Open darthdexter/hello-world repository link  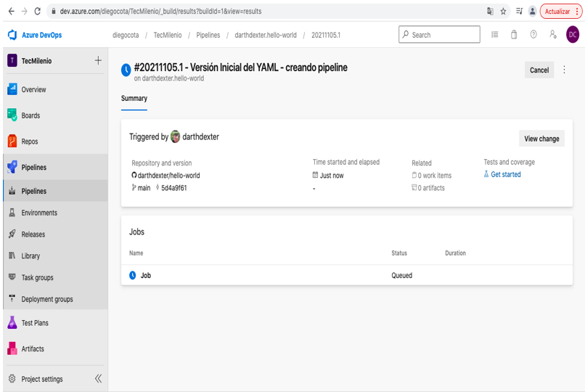168,175
